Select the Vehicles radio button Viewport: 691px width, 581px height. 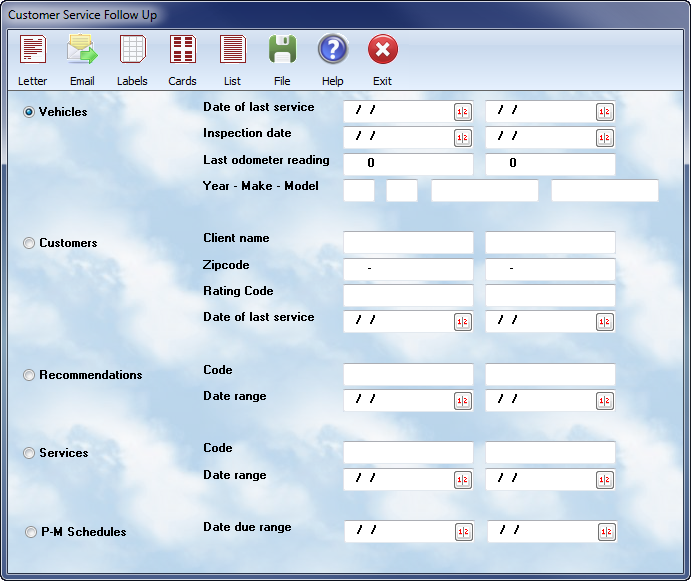[29, 112]
